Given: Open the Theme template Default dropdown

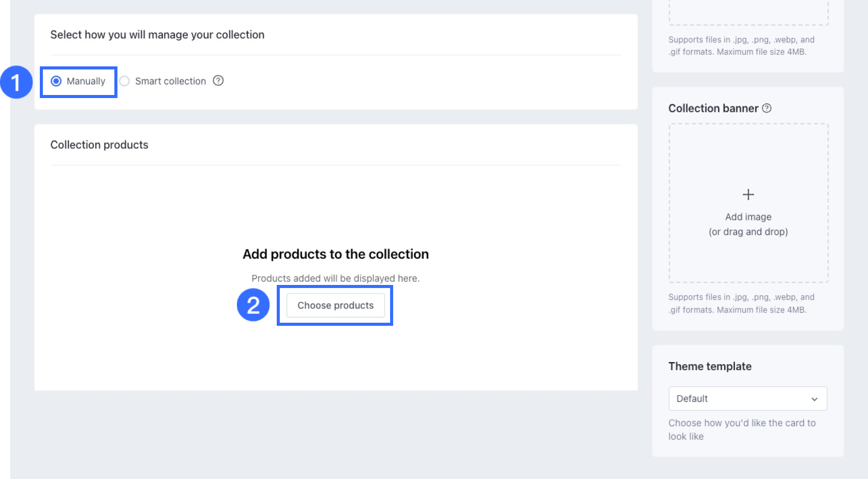Looking at the screenshot, I should coord(748,399).
